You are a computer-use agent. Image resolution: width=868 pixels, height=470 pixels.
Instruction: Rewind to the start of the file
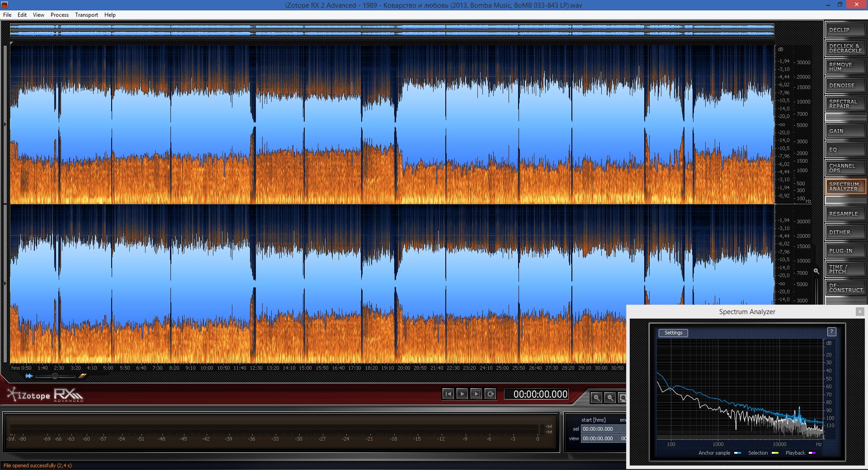pyautogui.click(x=448, y=394)
